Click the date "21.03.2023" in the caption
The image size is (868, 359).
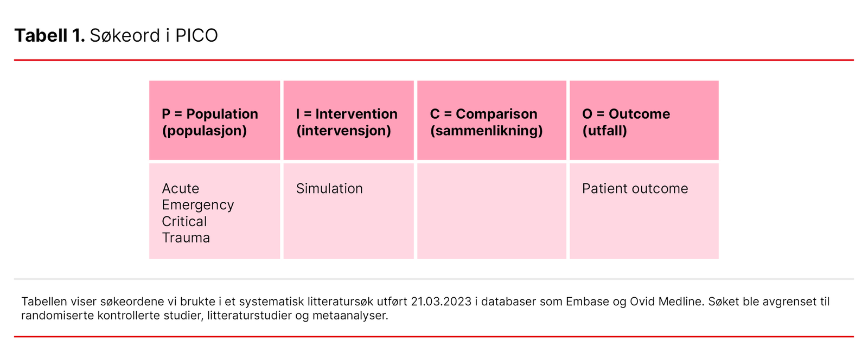pyautogui.click(x=441, y=302)
